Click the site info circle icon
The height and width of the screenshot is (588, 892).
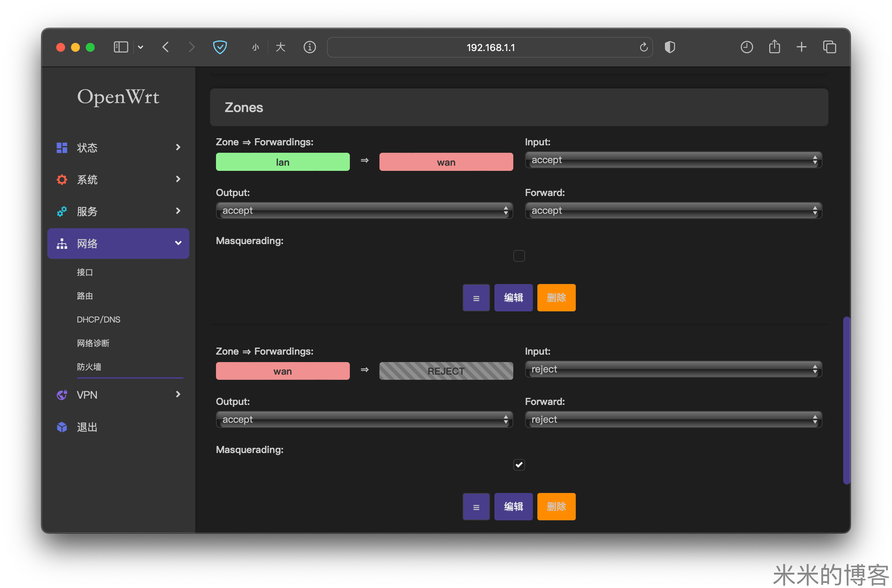(x=310, y=47)
